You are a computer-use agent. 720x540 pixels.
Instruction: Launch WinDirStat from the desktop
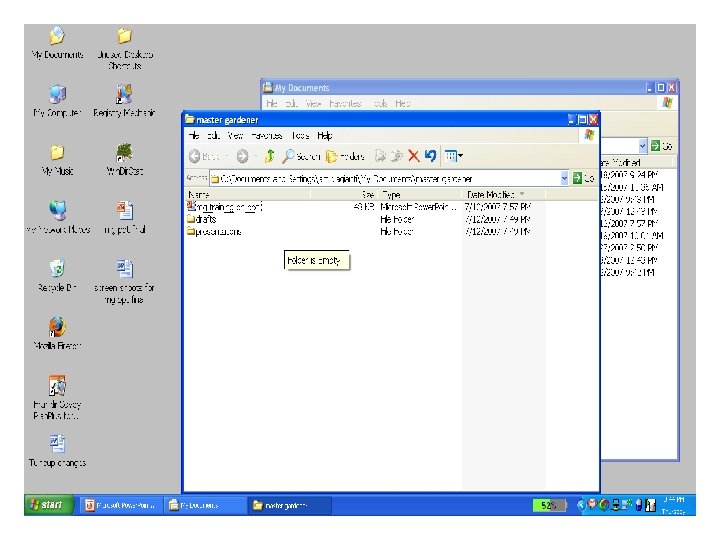coord(124,159)
